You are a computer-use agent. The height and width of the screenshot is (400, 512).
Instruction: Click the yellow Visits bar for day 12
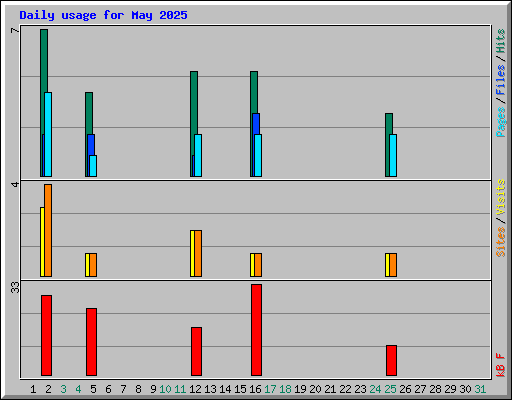click(192, 253)
